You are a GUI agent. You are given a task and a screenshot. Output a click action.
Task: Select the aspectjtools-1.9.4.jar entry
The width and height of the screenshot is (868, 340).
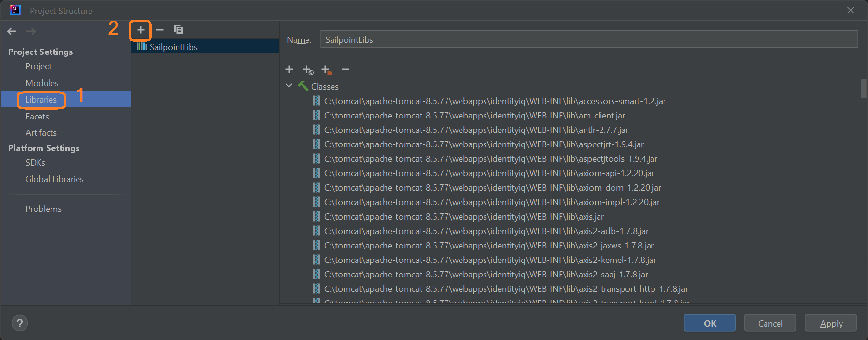click(x=491, y=159)
